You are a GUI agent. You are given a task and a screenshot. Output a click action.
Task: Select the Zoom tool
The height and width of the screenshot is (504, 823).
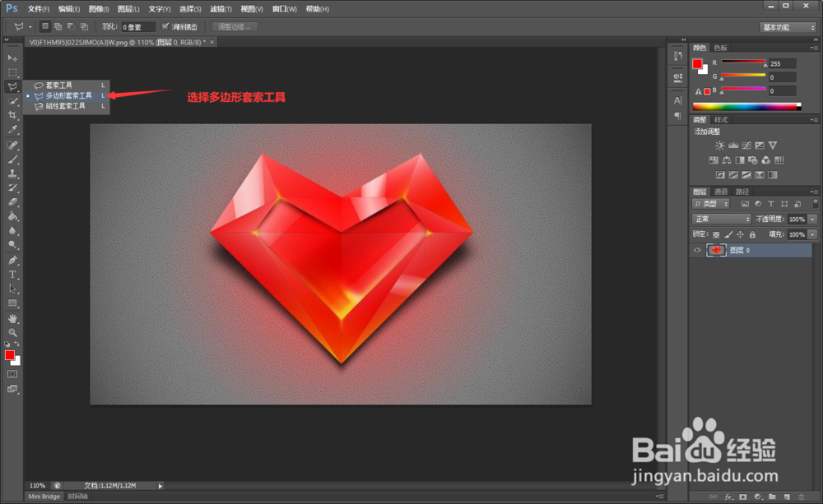click(x=12, y=332)
